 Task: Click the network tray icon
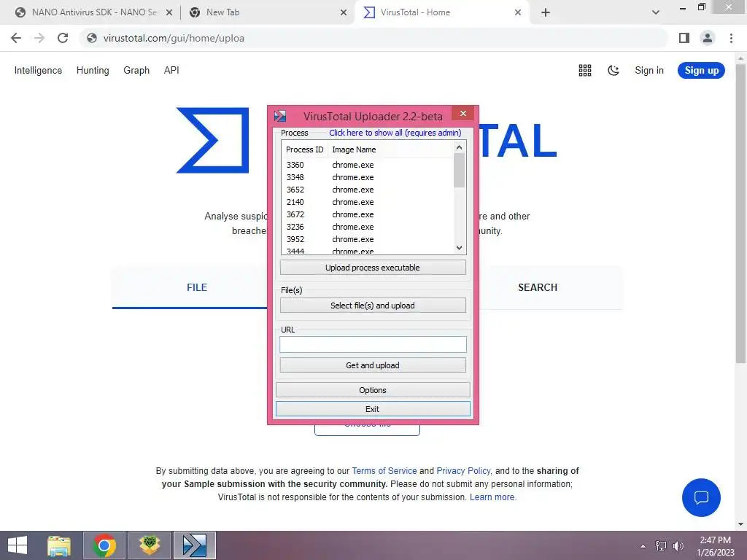coord(661,546)
